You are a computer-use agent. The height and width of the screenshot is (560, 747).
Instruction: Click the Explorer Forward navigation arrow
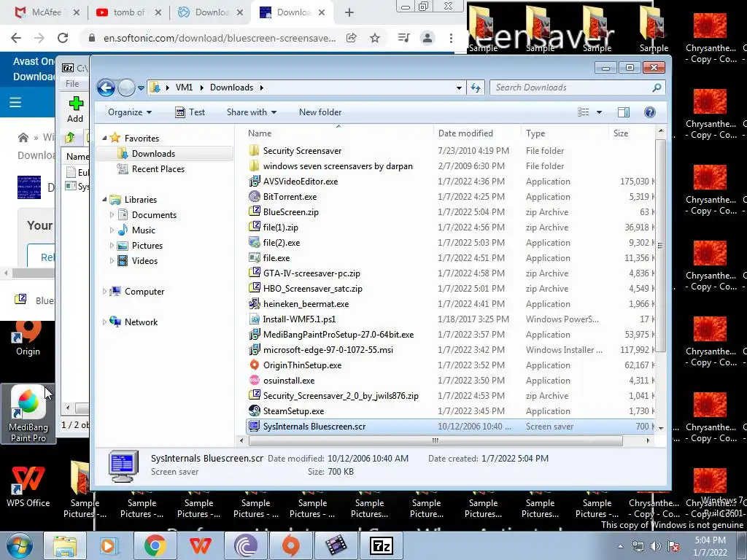pyautogui.click(x=126, y=87)
